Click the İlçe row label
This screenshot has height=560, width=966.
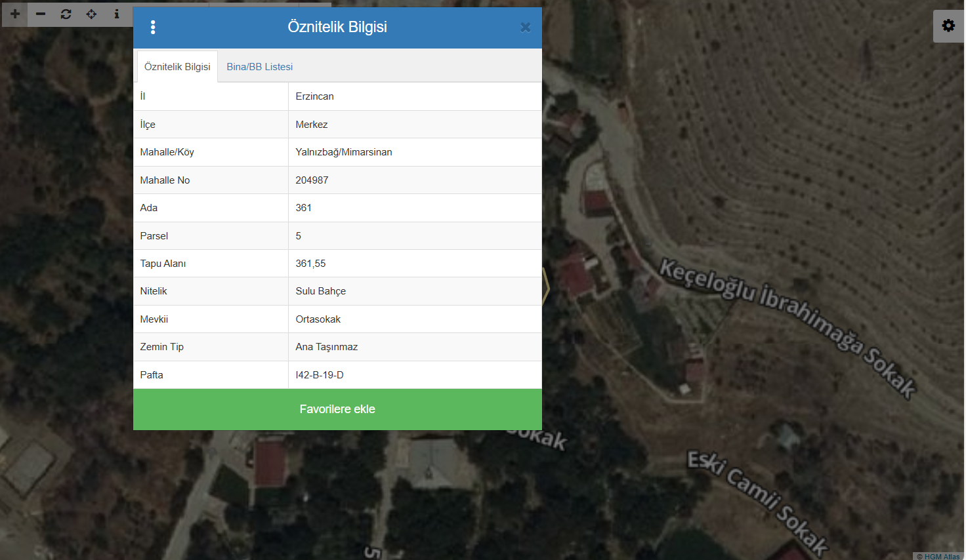148,125
